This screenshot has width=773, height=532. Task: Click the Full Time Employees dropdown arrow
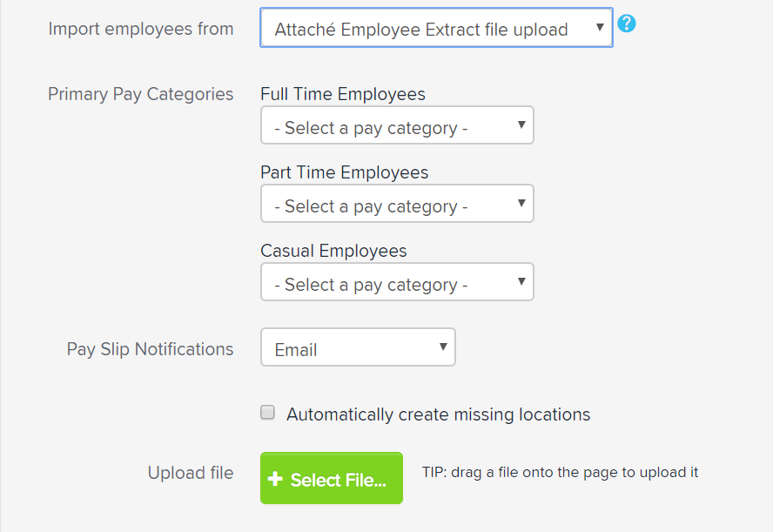click(x=521, y=125)
